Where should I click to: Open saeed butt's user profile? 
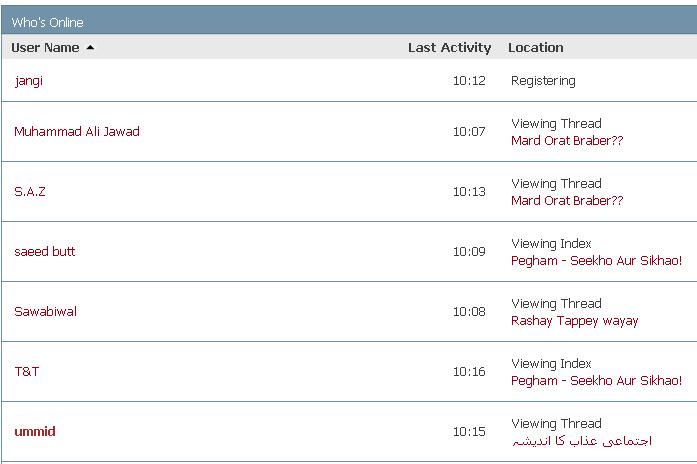tap(45, 251)
